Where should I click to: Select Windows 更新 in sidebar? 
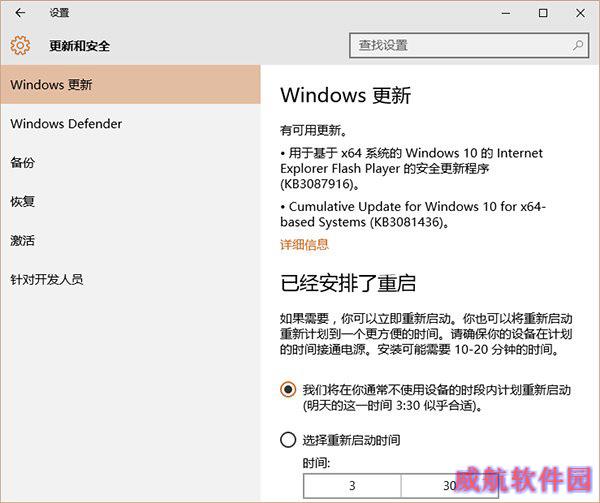(130, 85)
